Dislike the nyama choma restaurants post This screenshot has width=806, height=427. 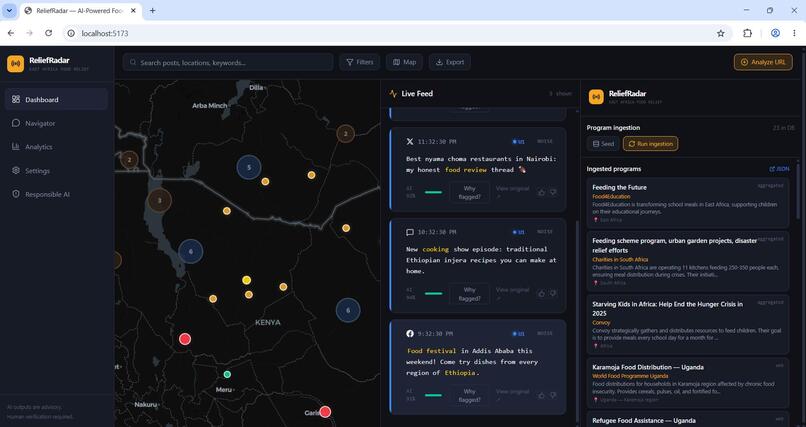pyautogui.click(x=553, y=192)
